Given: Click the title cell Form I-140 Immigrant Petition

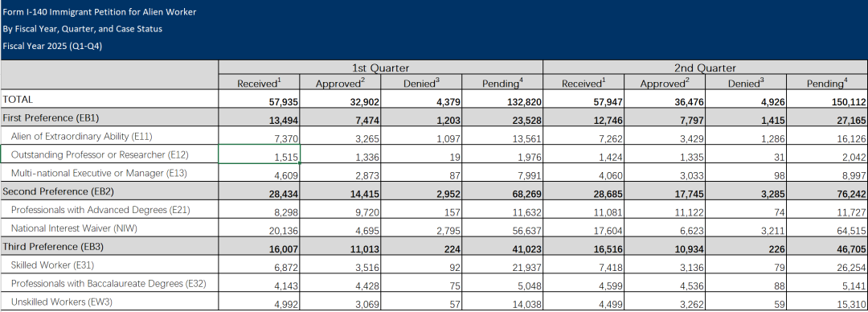Looking at the screenshot, I should (100, 11).
